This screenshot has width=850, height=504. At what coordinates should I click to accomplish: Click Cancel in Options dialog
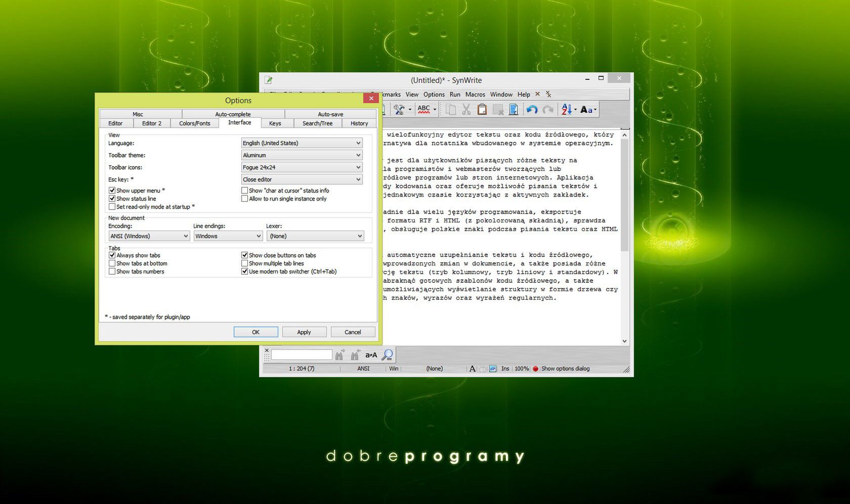[x=353, y=332]
